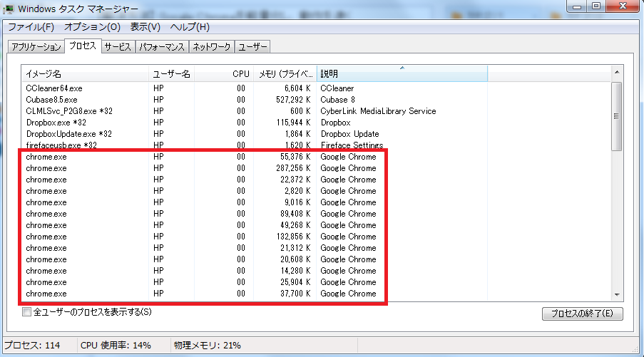Click the 527,292 K memory value

(293, 100)
